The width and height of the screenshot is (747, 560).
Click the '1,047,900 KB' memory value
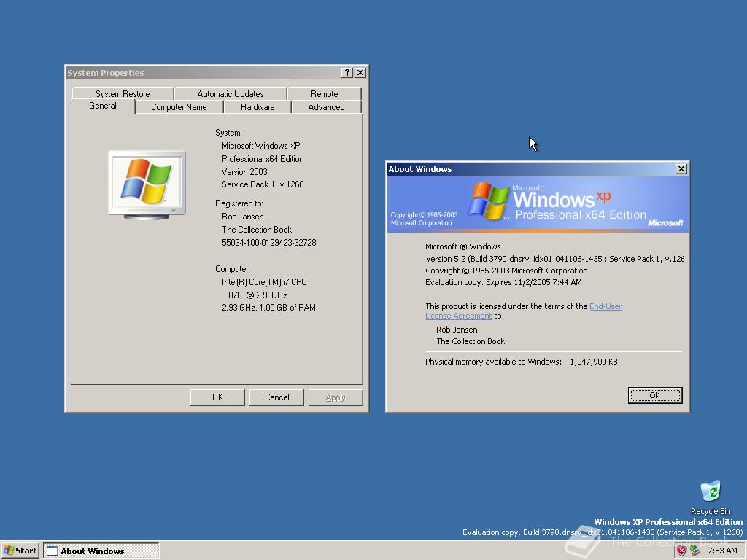point(594,362)
